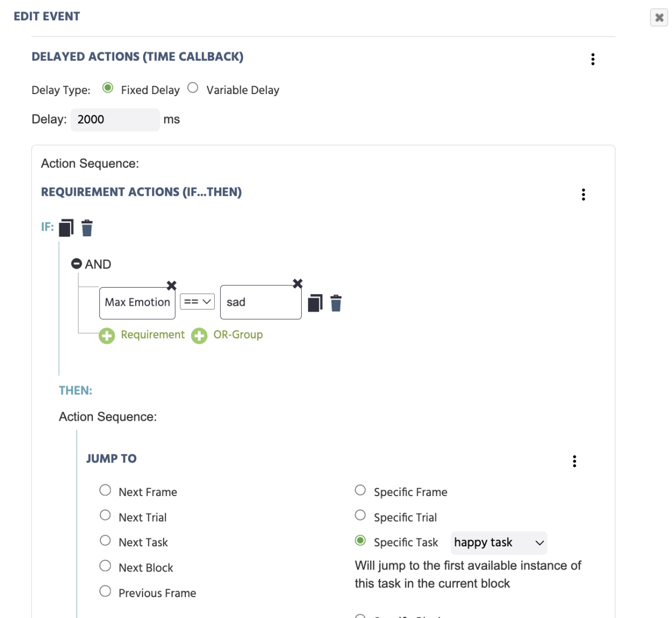Image resolution: width=672 pixels, height=618 pixels.
Task: Collapse the AND group minus icon
Action: tap(76, 264)
